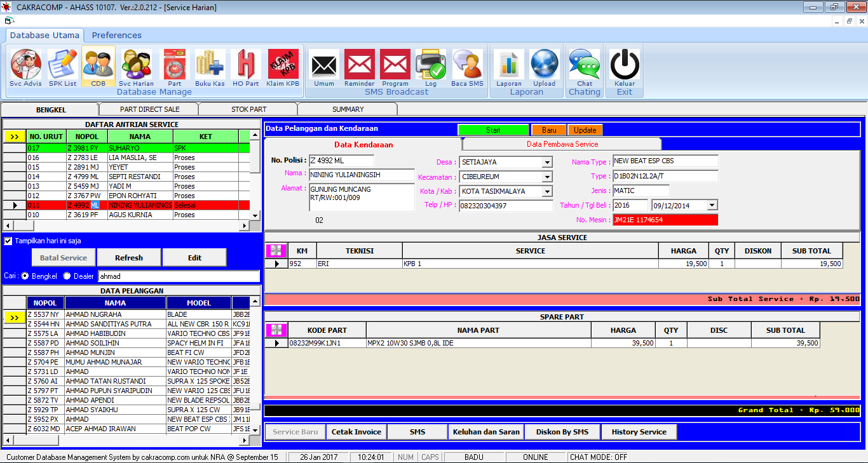Viewport: 868px width, 463px height.
Task: Click the Part database icon
Action: point(174,64)
